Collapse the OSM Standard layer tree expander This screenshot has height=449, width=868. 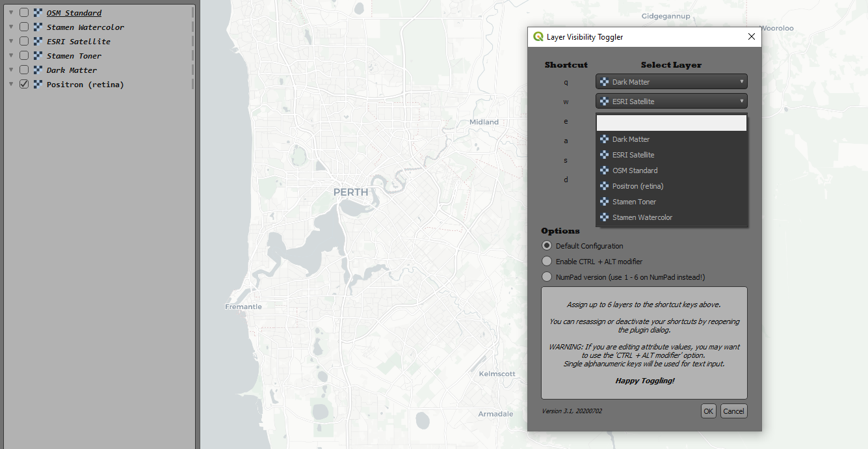[10, 12]
